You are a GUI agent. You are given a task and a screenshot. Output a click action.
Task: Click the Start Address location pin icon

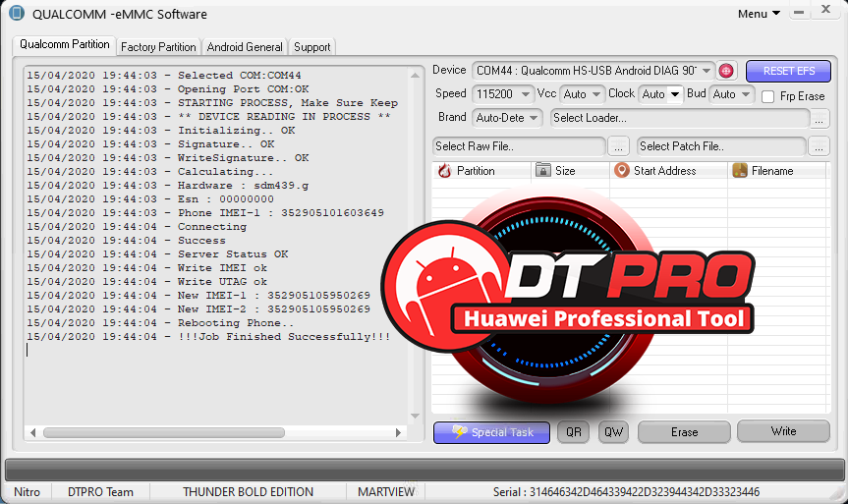[621, 170]
